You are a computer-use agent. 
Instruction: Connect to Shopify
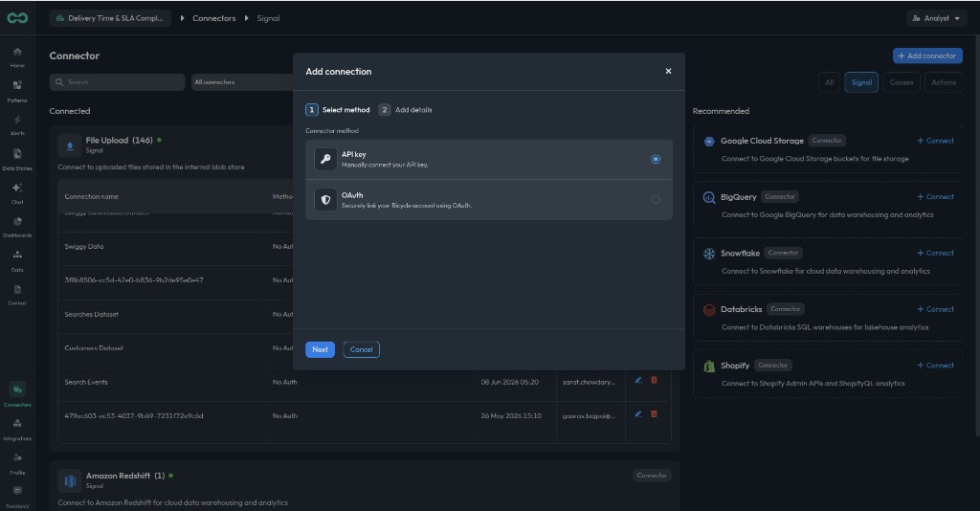pos(935,366)
